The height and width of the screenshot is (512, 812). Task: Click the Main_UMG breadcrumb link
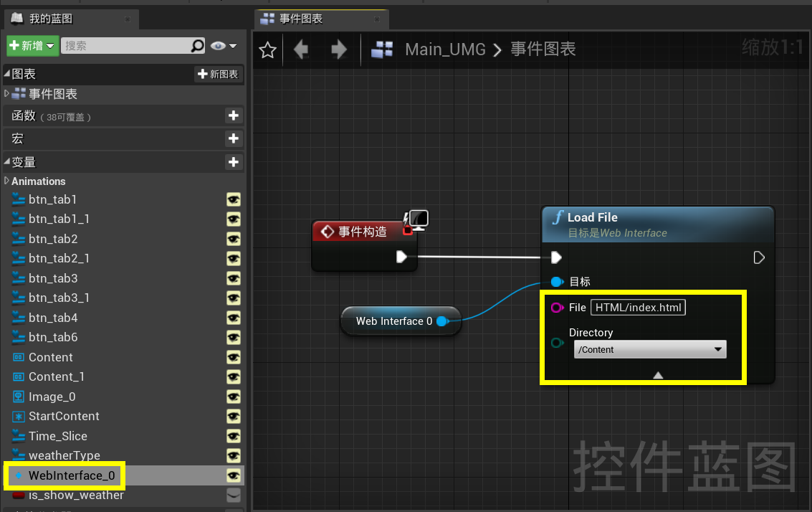pyautogui.click(x=445, y=49)
